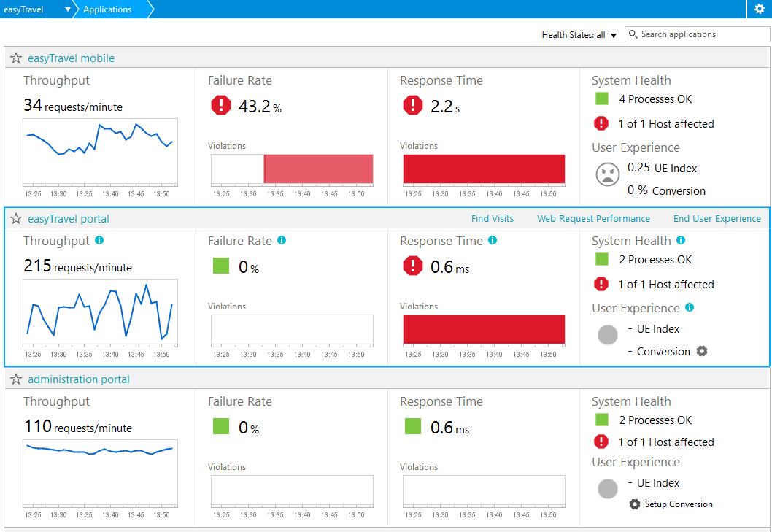Screen dimensions: 772x532
Task: Show Throughput info icon in easyTravel portal
Action: pyautogui.click(x=99, y=240)
